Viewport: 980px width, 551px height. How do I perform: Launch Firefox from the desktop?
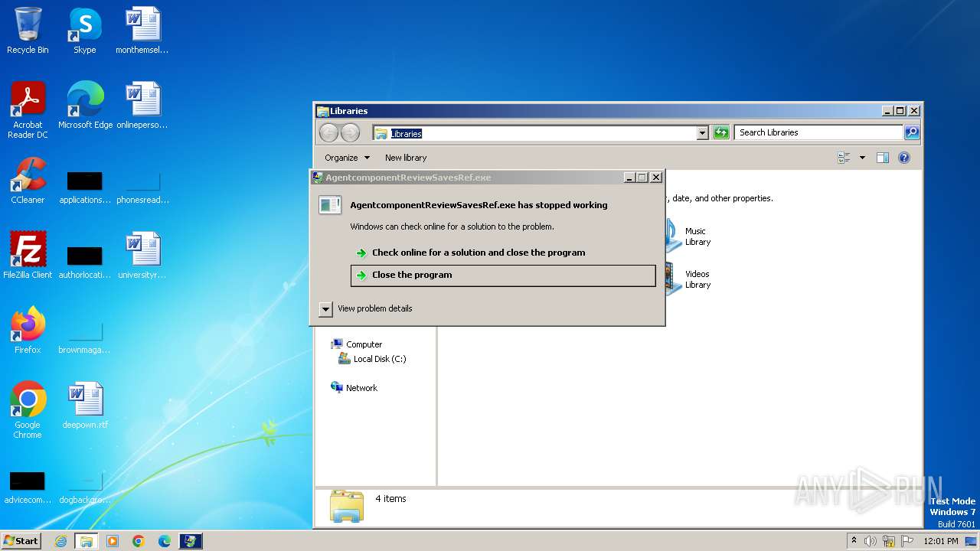28,331
